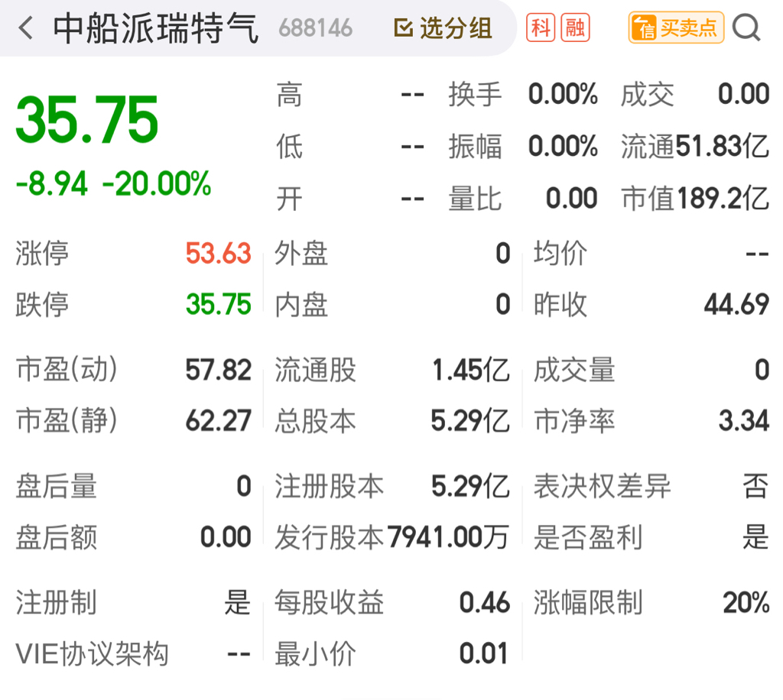Tap the 市盈(动) value 57.82
Screen dimensions: 783x700
coord(218,370)
